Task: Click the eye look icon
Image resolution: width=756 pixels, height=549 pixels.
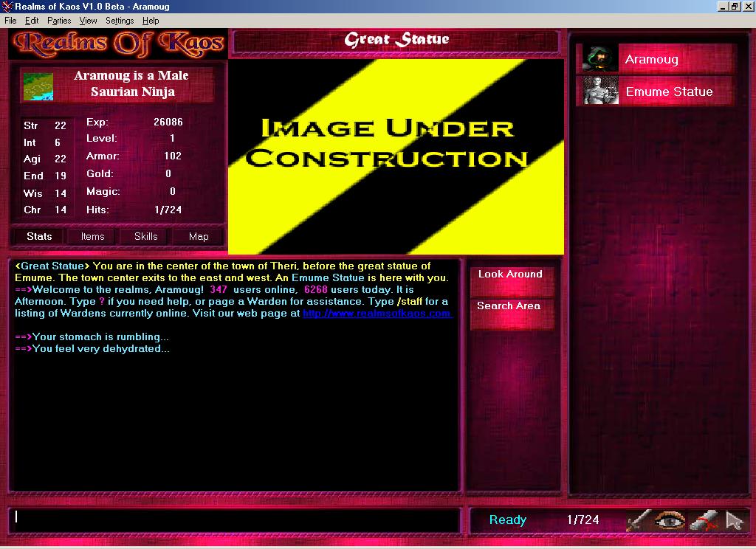Action: [x=669, y=521]
